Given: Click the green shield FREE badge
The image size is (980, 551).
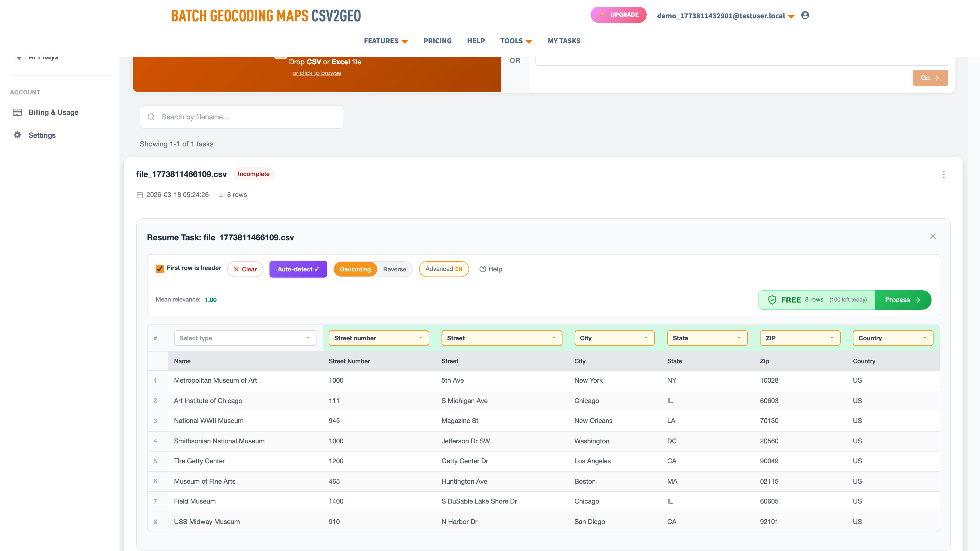Looking at the screenshot, I should tap(772, 300).
